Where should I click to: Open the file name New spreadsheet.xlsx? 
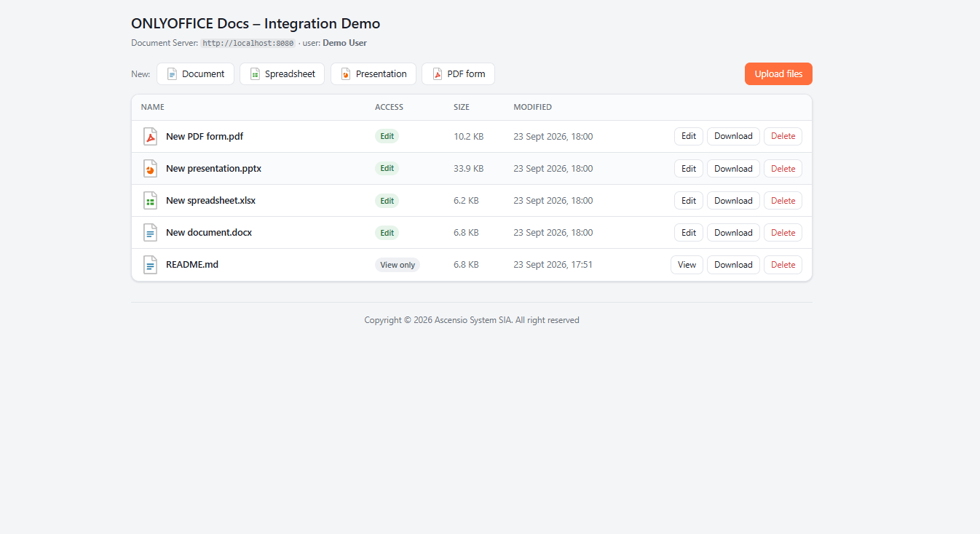pos(210,200)
